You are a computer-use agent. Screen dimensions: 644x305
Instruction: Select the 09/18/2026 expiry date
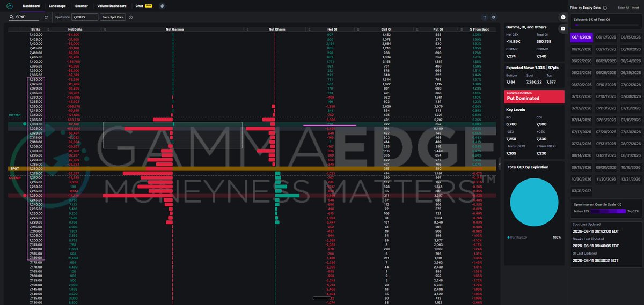581,167
